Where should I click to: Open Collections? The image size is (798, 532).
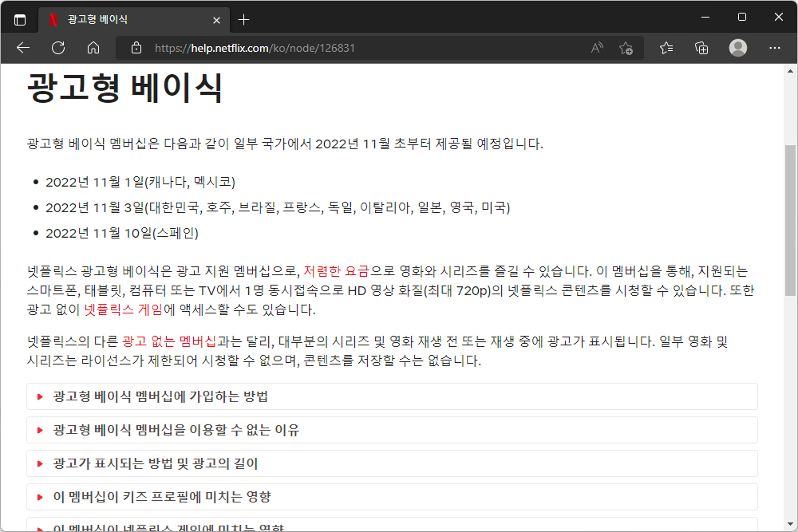point(701,48)
